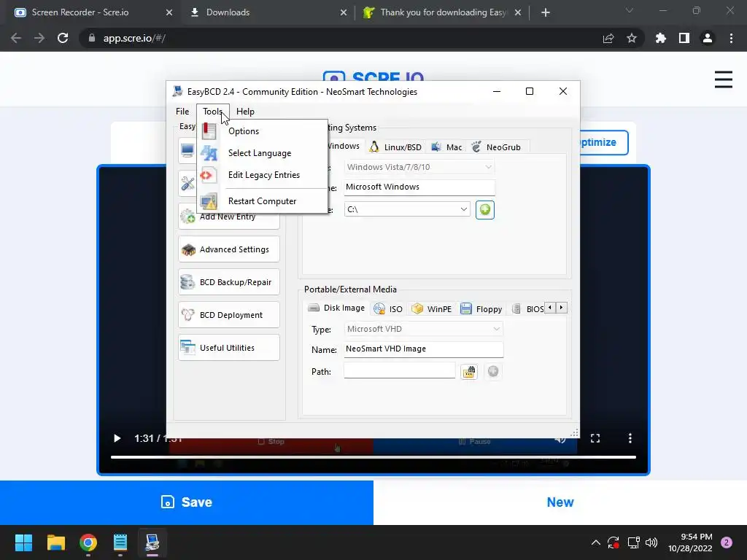Open Options from the Tools menu

pos(263,131)
